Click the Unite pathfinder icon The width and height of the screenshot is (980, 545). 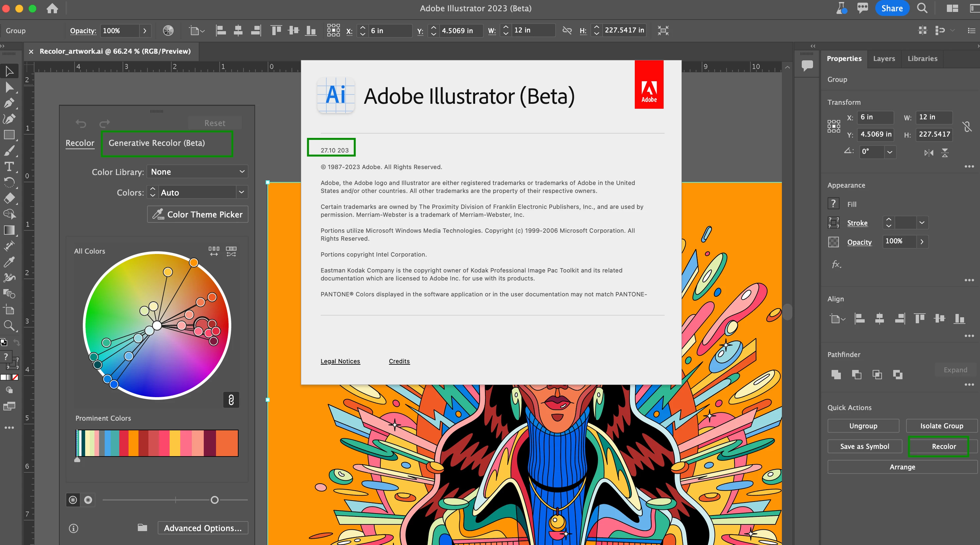836,375
